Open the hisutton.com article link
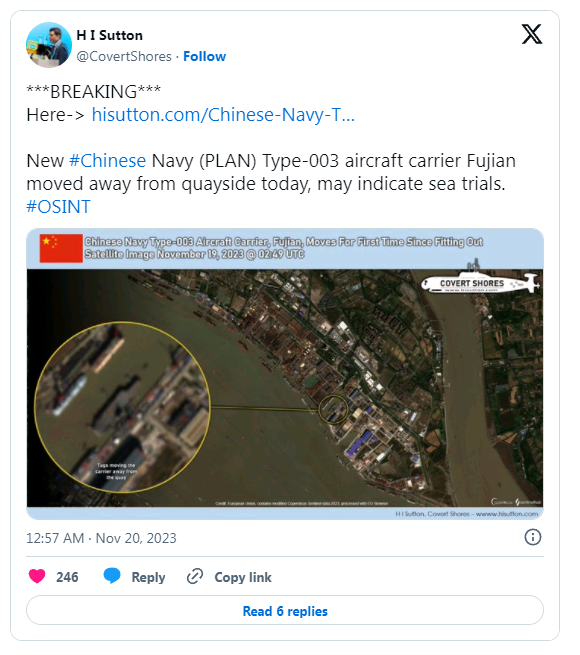The height and width of the screenshot is (655, 580). (223, 114)
